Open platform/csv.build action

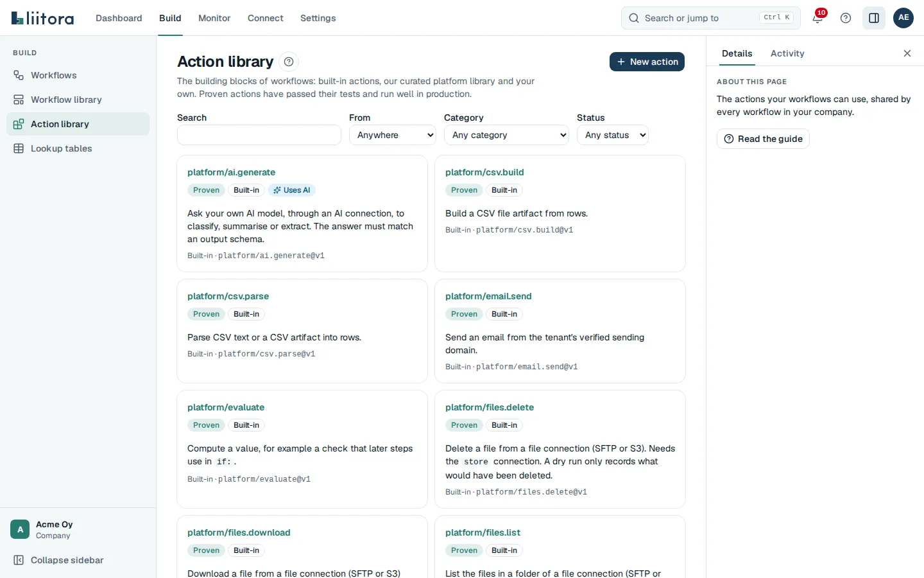pos(484,172)
